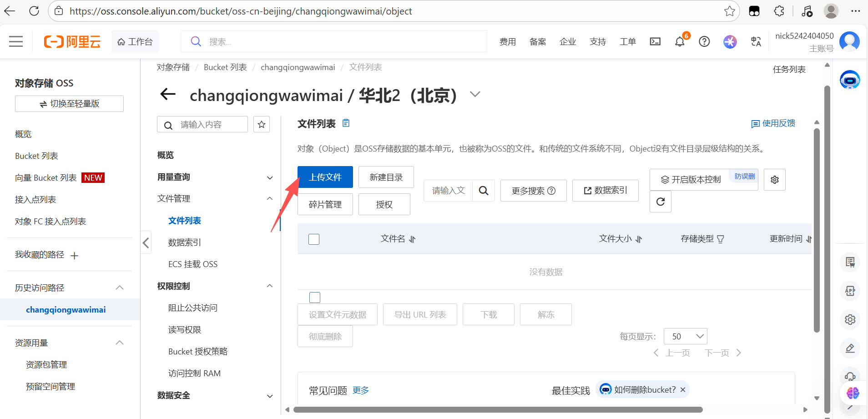Click the horizontal table scrollbar
The image size is (868, 419).
[x=498, y=409]
